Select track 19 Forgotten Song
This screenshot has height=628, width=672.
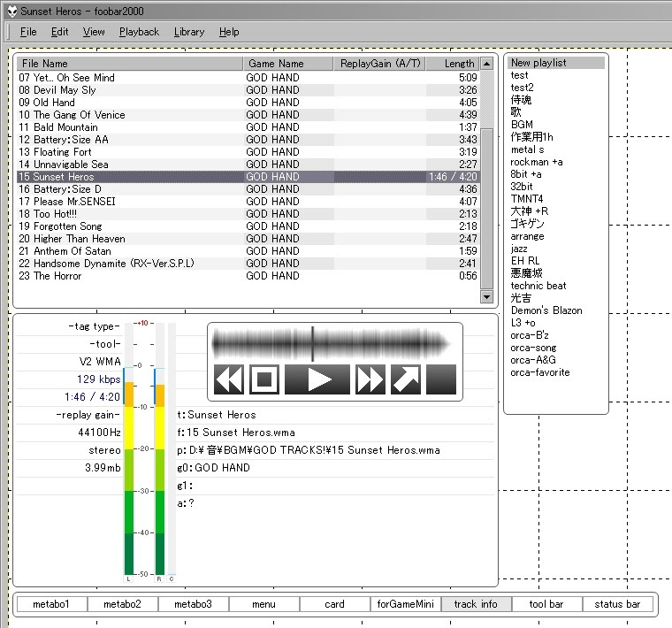pos(248,226)
